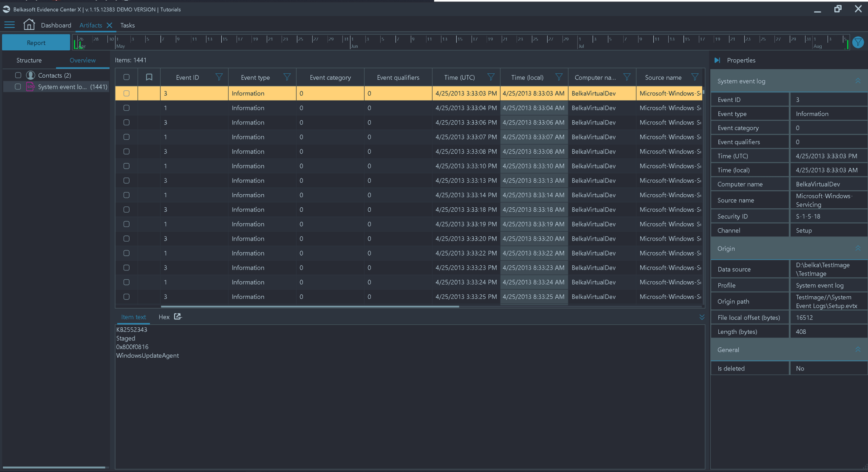Image resolution: width=868 pixels, height=472 pixels.
Task: Select the Overview tab
Action: [83, 60]
